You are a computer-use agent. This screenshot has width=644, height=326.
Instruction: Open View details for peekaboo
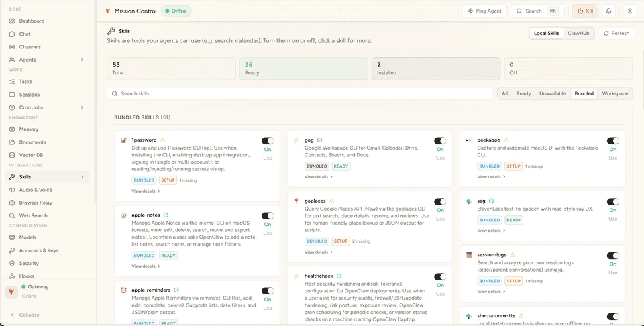click(x=491, y=177)
